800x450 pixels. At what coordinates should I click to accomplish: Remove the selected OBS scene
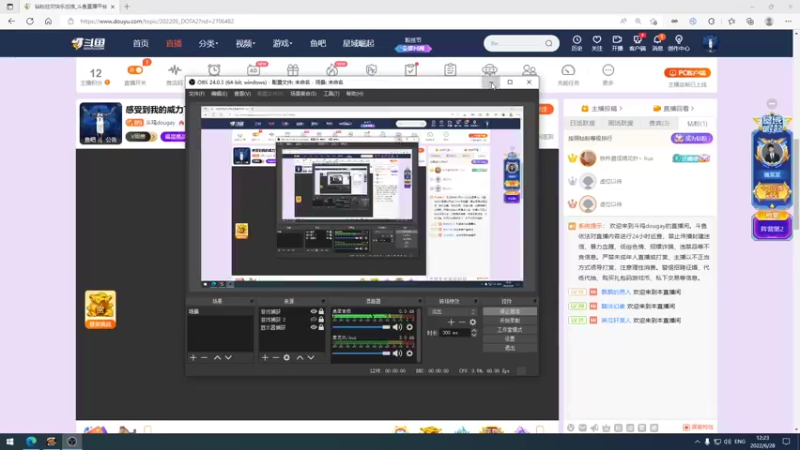click(204, 358)
